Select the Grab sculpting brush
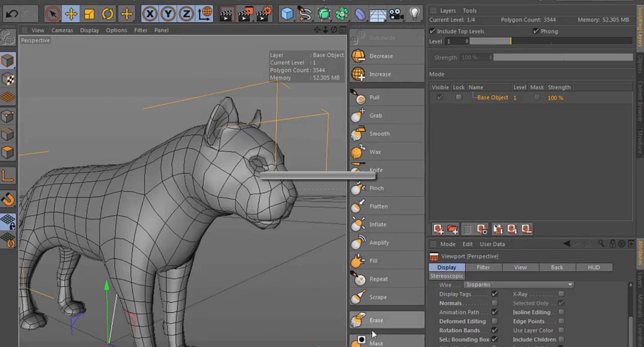644x347 pixels. [x=376, y=115]
